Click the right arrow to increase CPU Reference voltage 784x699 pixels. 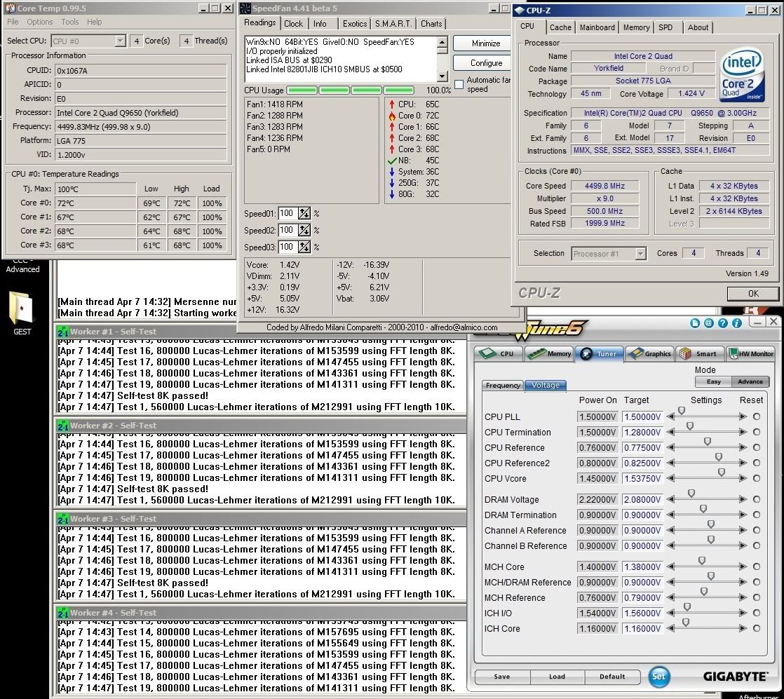[743, 447]
